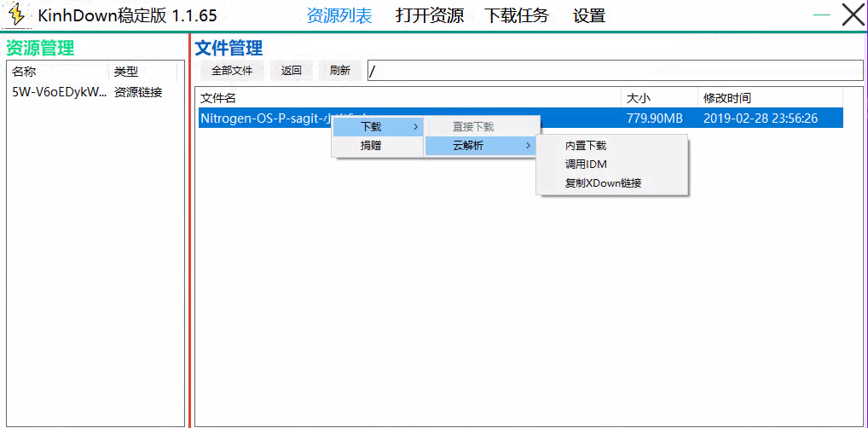The image size is (868, 428).
Task: Close the KinhDown window
Action: coord(852,15)
